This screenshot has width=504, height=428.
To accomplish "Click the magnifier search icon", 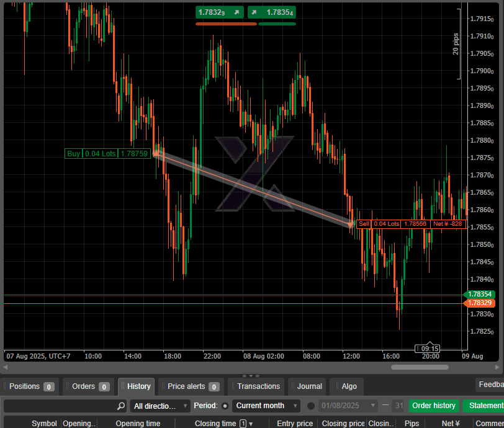I will pyautogui.click(x=121, y=406).
